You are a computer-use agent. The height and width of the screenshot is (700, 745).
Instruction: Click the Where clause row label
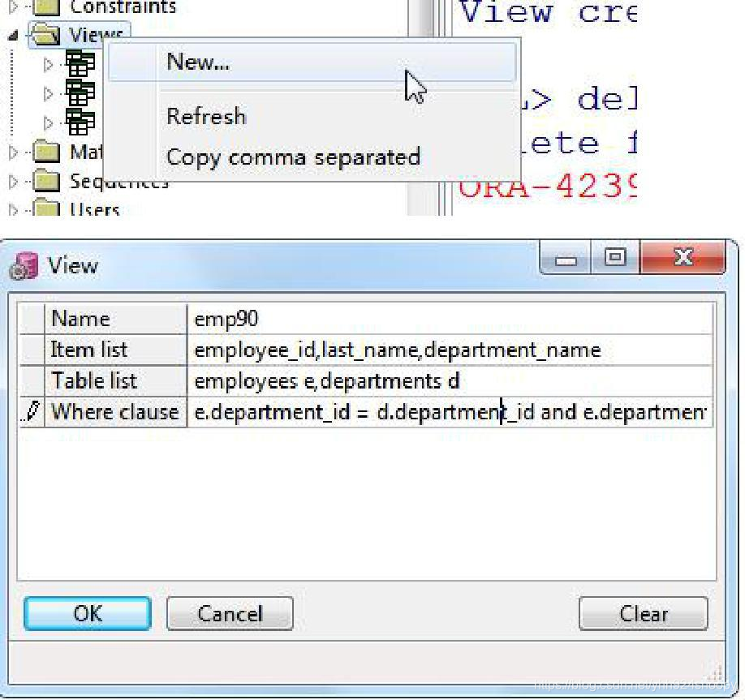point(115,412)
